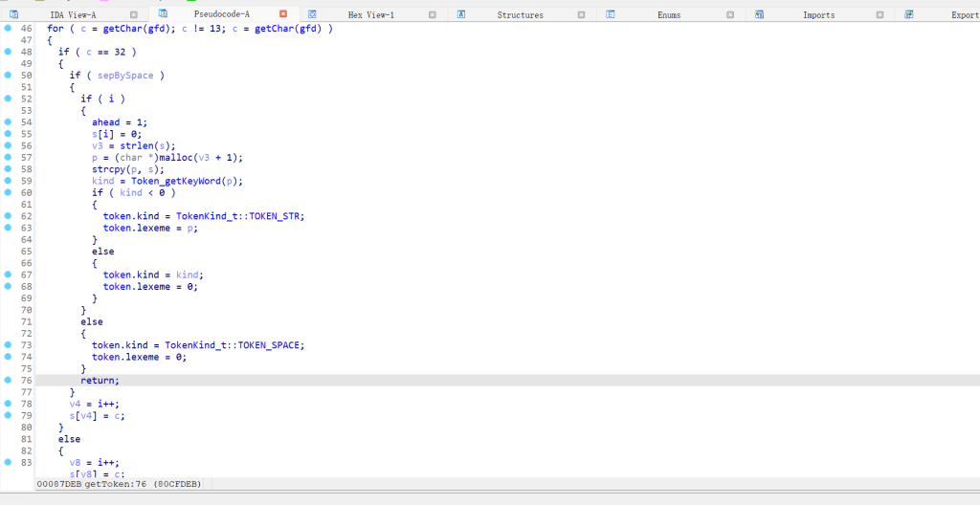The image size is (980, 505).
Task: Click the IDA View-A tab icon
Action: click(x=14, y=14)
